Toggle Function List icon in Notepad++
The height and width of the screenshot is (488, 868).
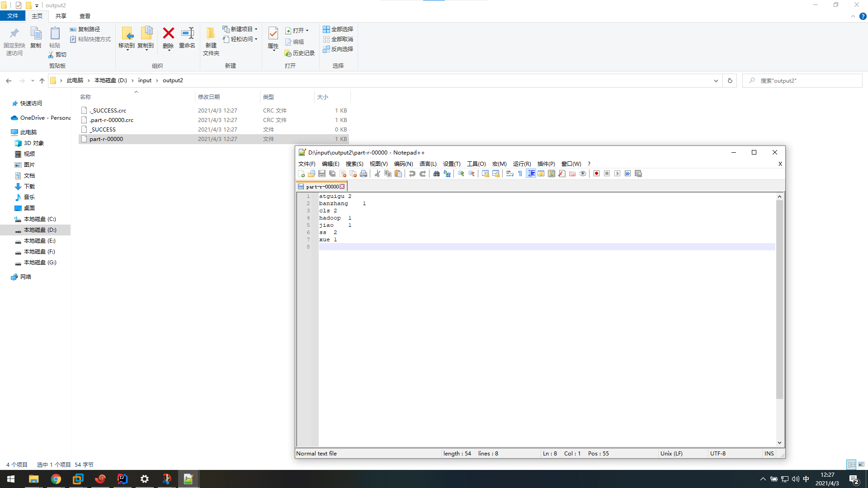coord(562,174)
